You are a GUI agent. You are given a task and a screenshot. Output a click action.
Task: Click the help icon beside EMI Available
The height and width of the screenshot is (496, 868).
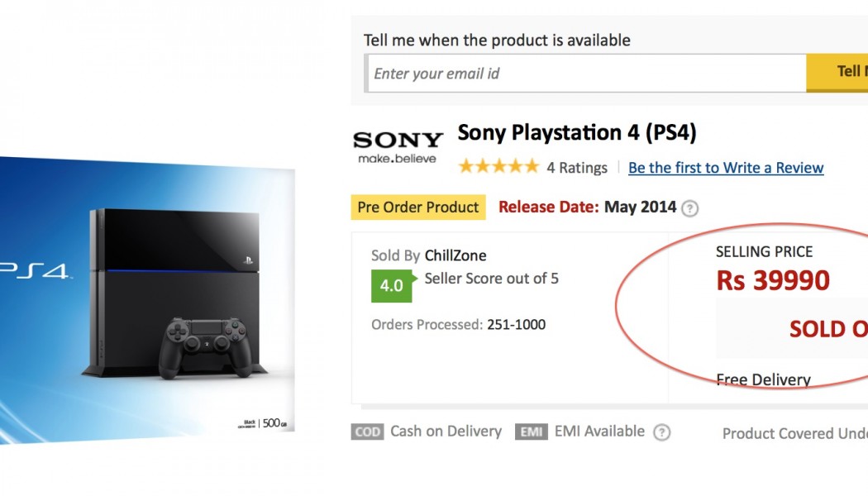(661, 432)
